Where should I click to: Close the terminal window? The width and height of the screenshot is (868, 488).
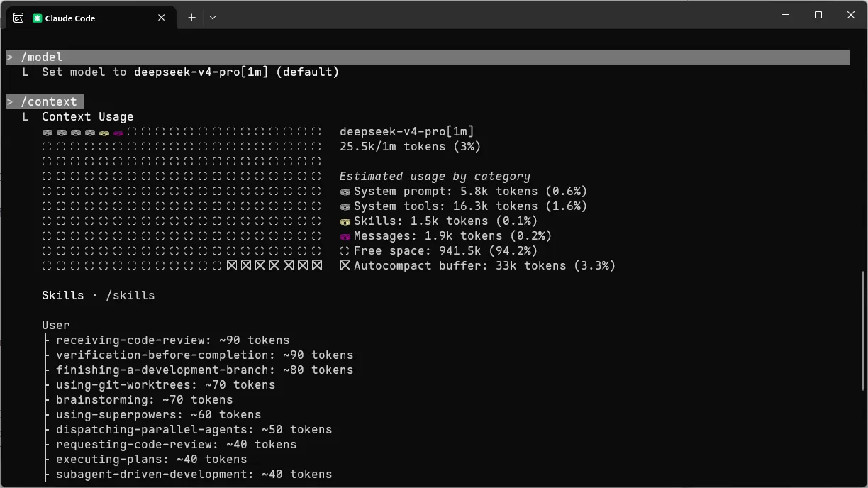pos(851,15)
